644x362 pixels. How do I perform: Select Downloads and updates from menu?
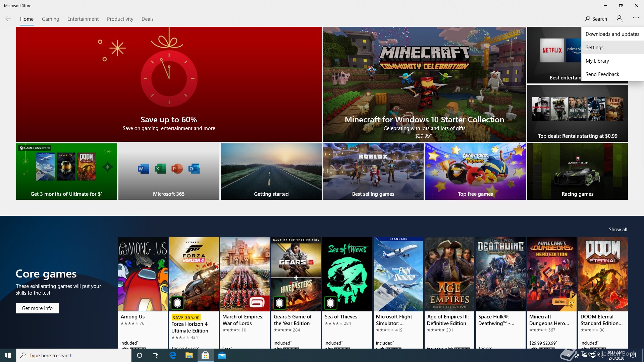(612, 34)
